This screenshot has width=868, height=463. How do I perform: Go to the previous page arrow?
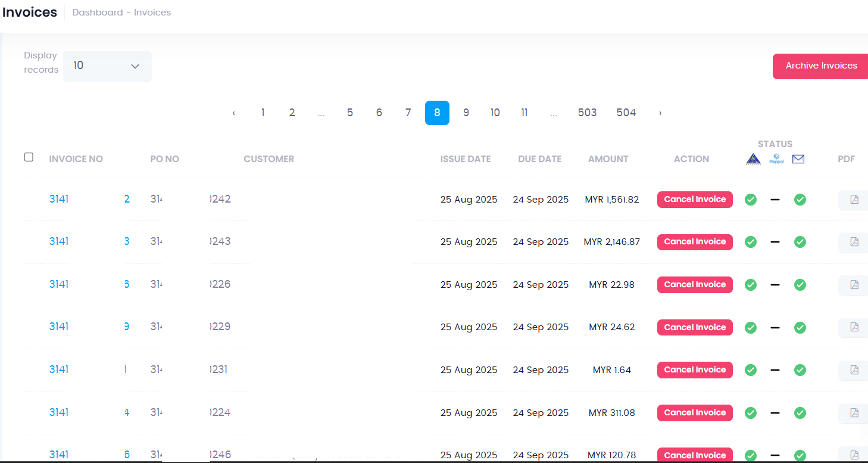[x=234, y=113]
